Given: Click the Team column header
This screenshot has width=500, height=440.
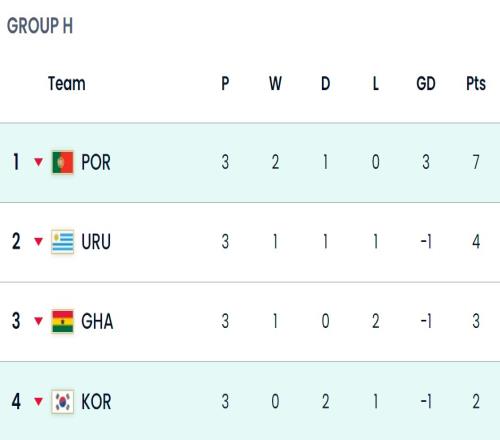Looking at the screenshot, I should click(x=67, y=83).
